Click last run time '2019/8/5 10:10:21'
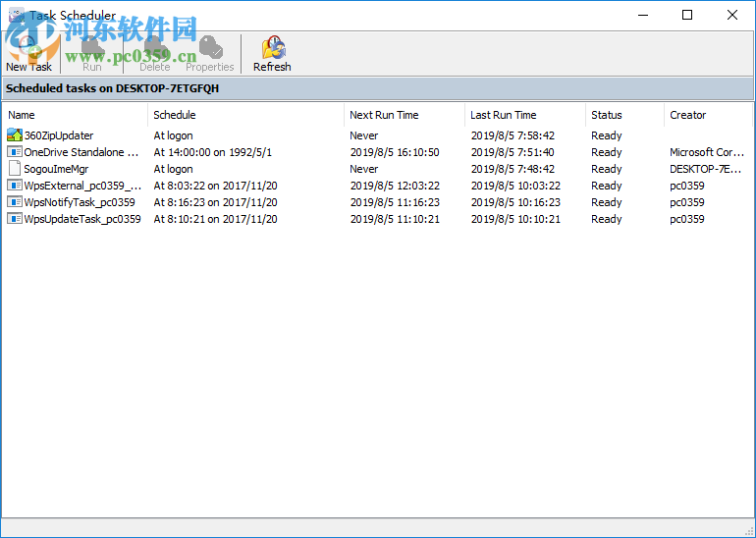Image resolution: width=756 pixels, height=538 pixels. coord(515,219)
